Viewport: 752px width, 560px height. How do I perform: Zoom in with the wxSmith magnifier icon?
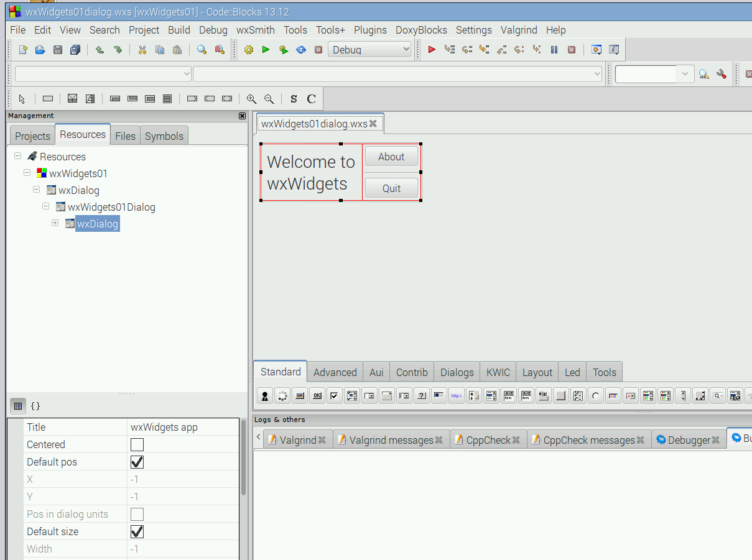[252, 99]
